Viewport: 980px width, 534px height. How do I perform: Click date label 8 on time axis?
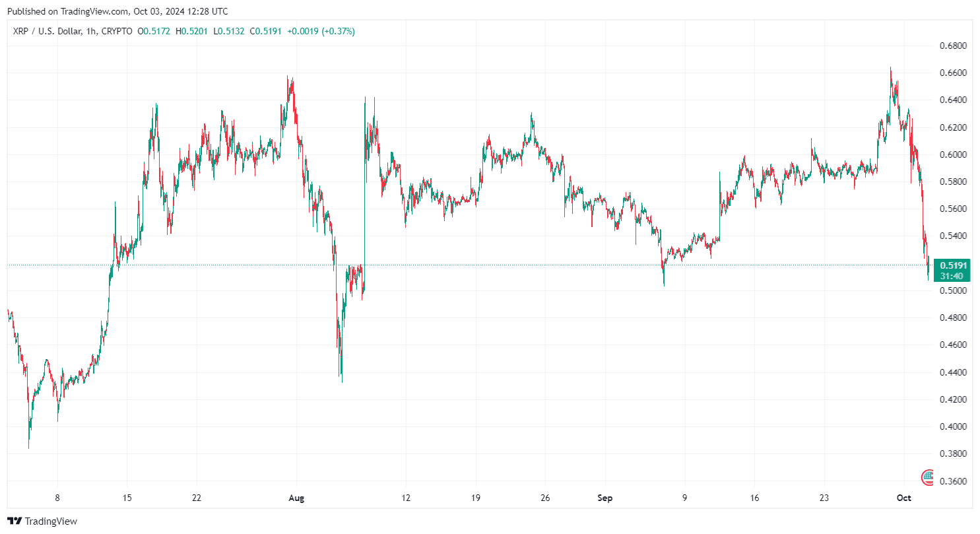pos(57,498)
